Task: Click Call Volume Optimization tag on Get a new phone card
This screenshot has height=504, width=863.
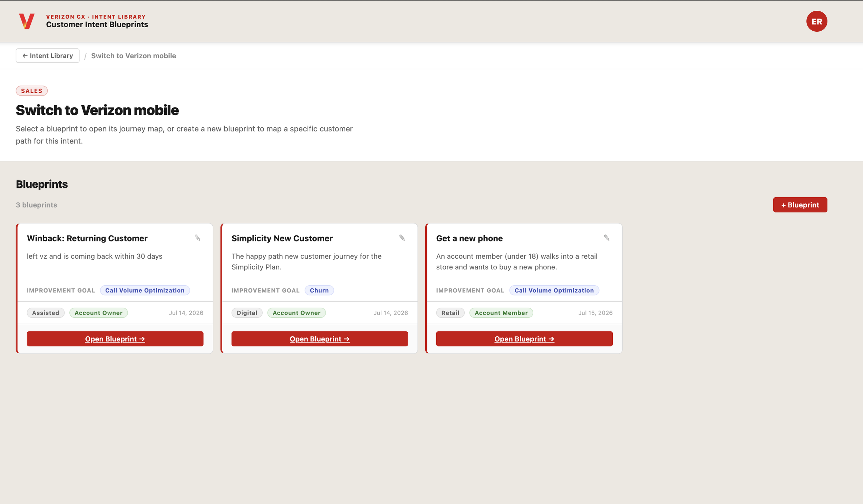Action: pos(554,290)
